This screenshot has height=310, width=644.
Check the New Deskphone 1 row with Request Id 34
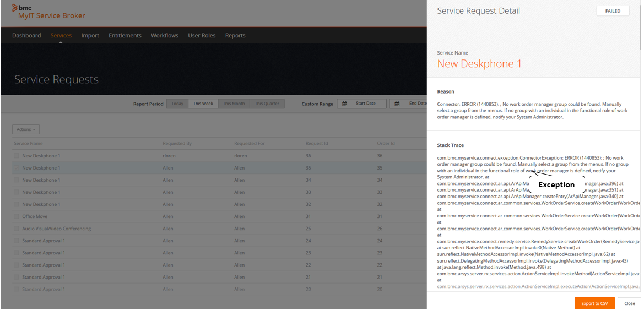[17, 180]
